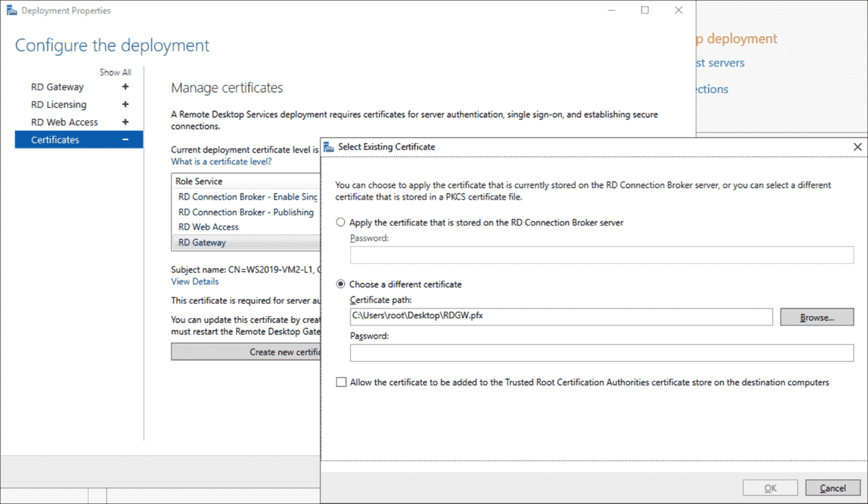Click View Details below the subject name
Viewport: 868px width, 504px height.
(x=194, y=281)
